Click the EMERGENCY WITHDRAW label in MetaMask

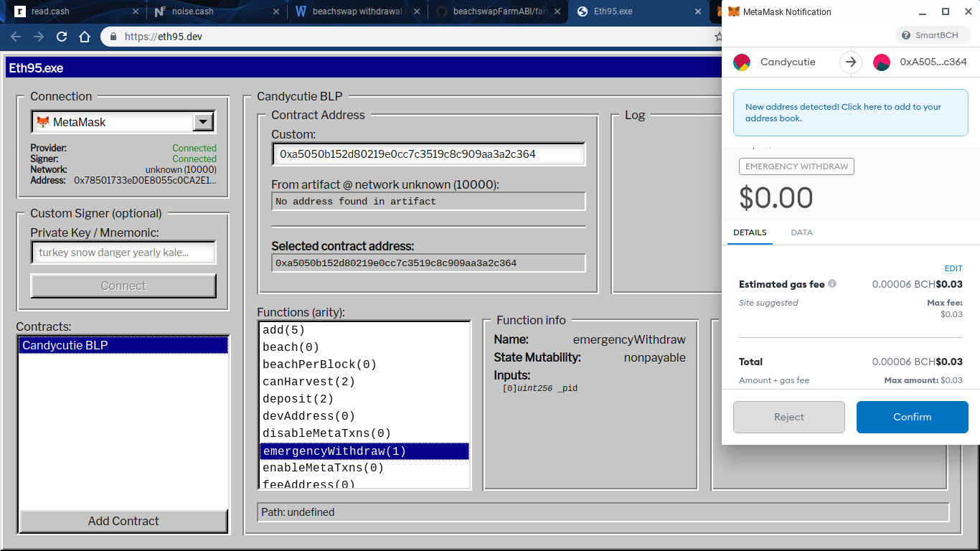(796, 166)
